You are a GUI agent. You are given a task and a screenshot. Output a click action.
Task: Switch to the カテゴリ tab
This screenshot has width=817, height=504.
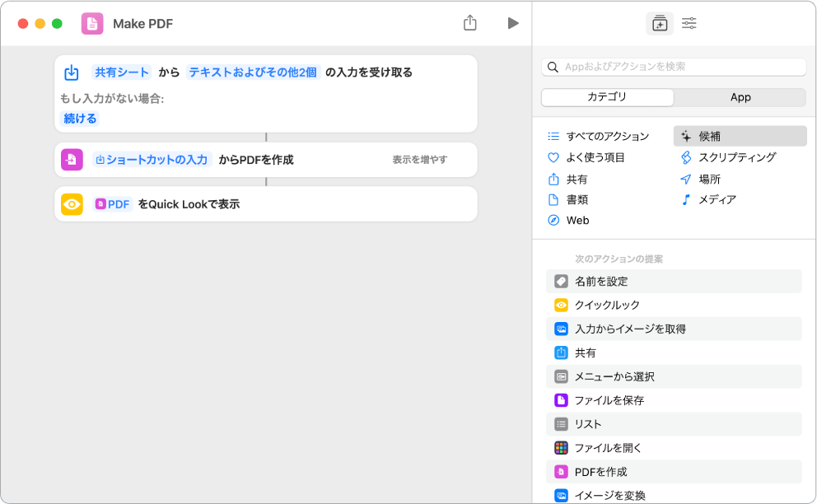point(608,97)
